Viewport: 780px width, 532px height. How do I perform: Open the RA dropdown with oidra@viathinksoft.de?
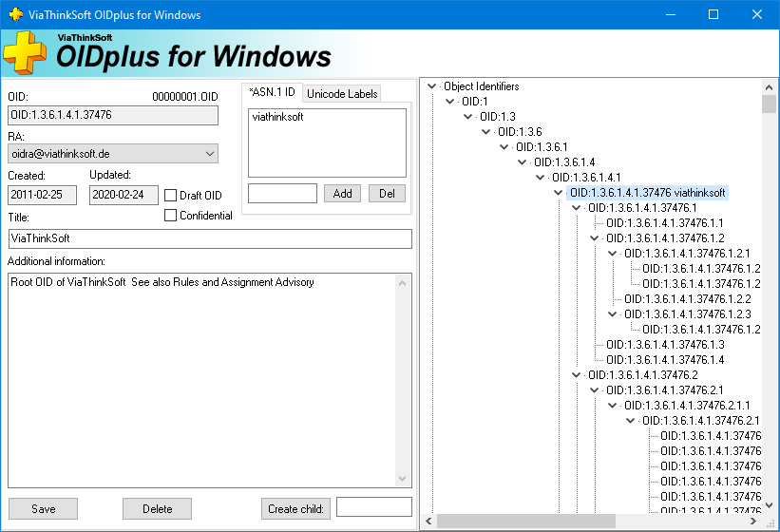pyautogui.click(x=113, y=154)
